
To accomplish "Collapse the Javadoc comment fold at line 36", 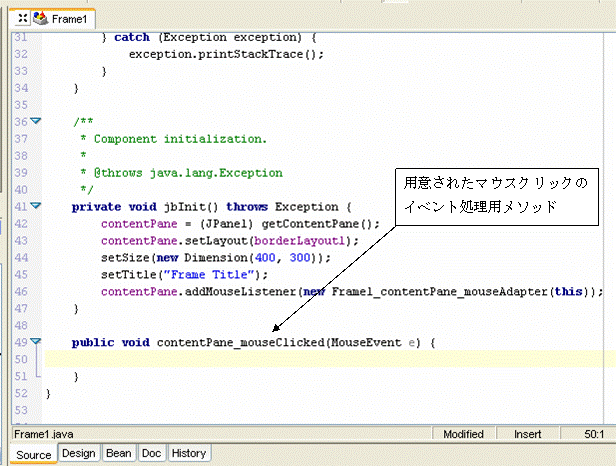I will (36, 121).
